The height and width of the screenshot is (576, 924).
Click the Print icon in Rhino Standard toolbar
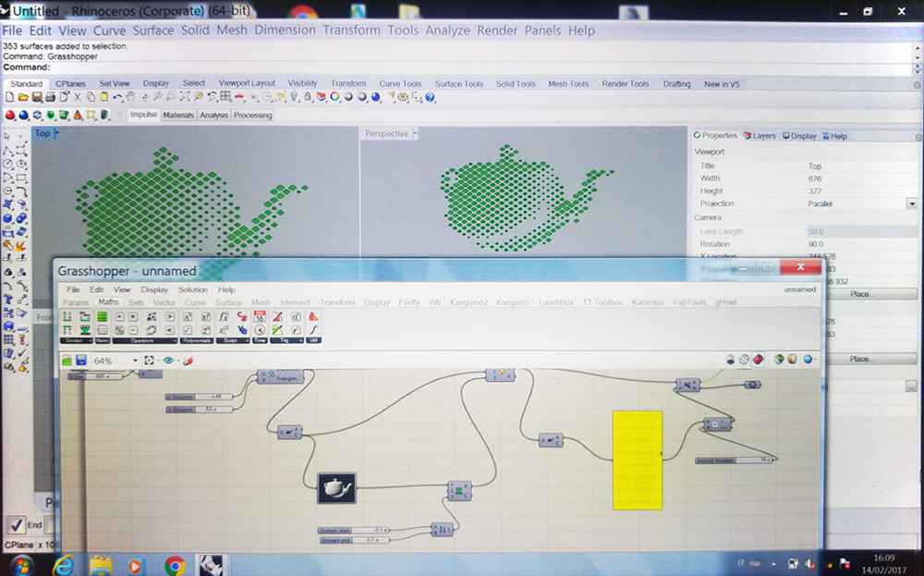pyautogui.click(x=50, y=97)
